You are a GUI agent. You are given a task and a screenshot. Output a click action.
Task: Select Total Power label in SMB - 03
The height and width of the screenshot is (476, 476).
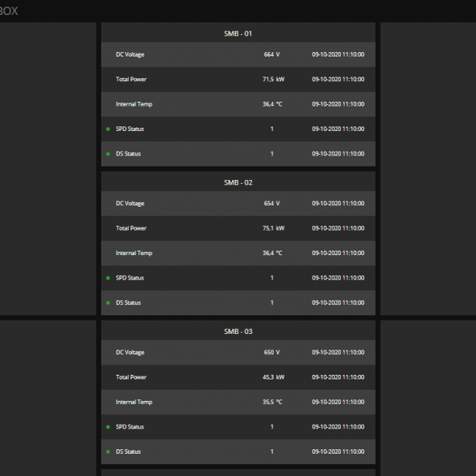click(131, 377)
